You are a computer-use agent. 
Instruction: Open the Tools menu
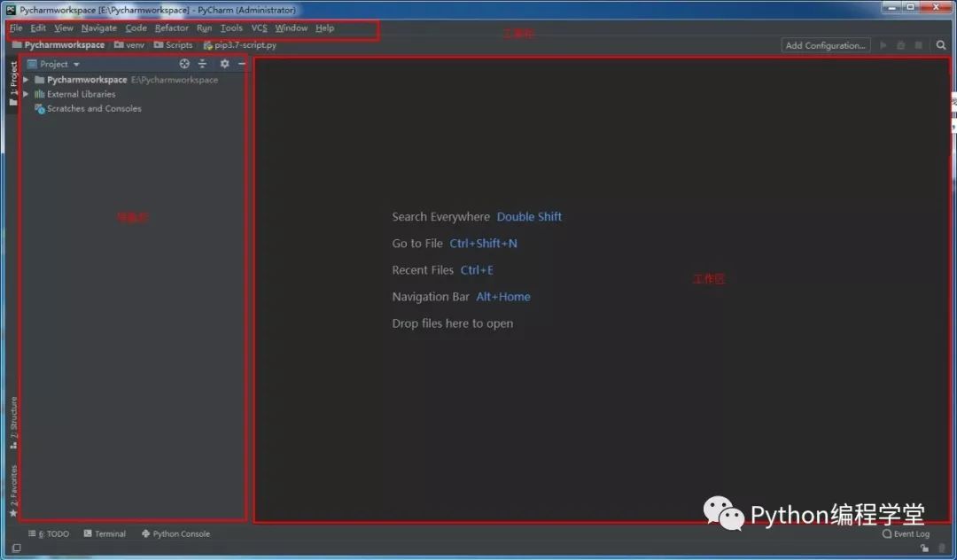pyautogui.click(x=231, y=28)
